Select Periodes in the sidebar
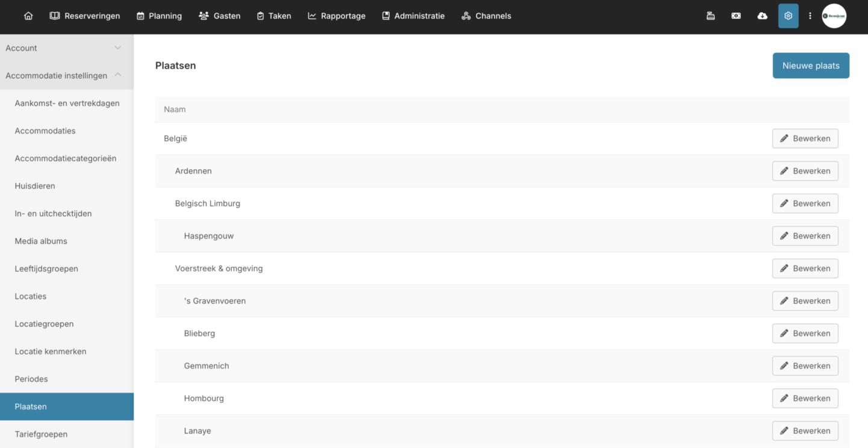 pyautogui.click(x=31, y=379)
